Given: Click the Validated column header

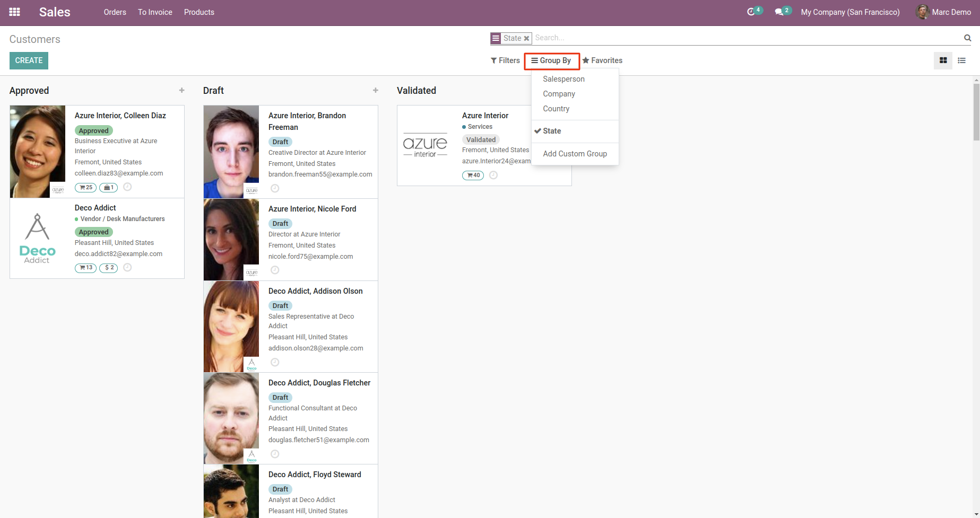Looking at the screenshot, I should (x=417, y=91).
